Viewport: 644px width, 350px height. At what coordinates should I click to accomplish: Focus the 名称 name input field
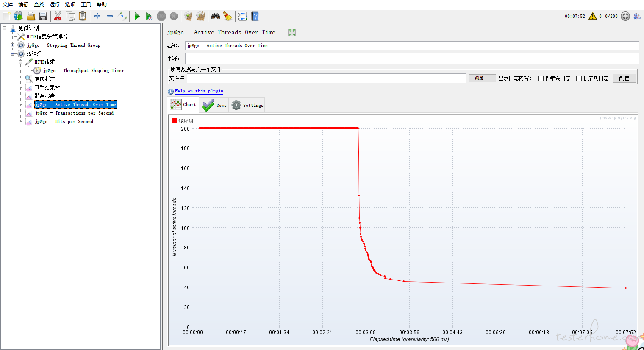pyautogui.click(x=412, y=45)
